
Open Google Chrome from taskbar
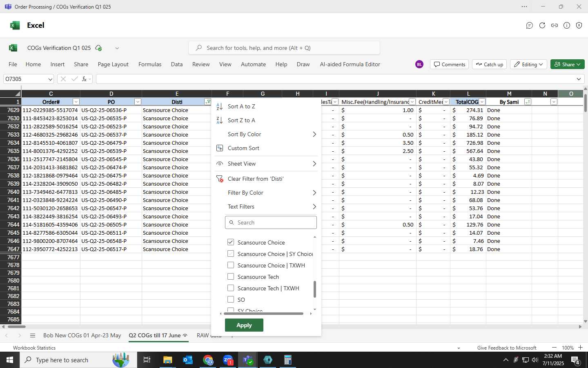point(208,360)
